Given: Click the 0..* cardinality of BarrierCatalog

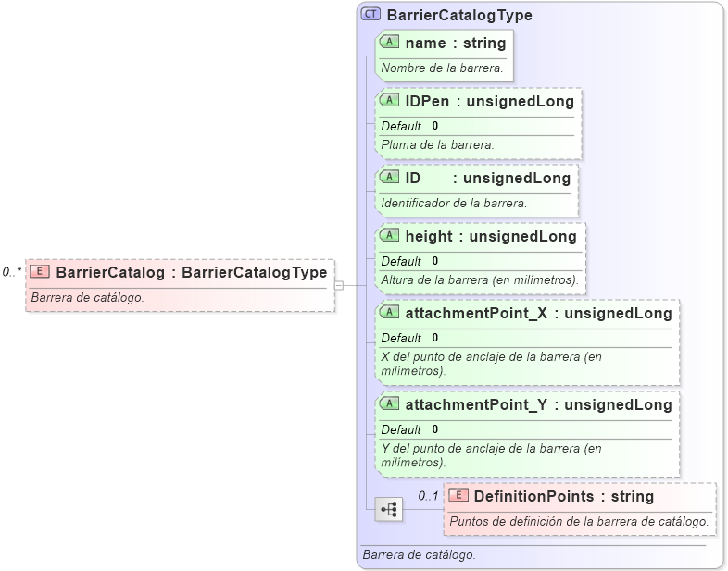Looking at the screenshot, I should click(12, 272).
